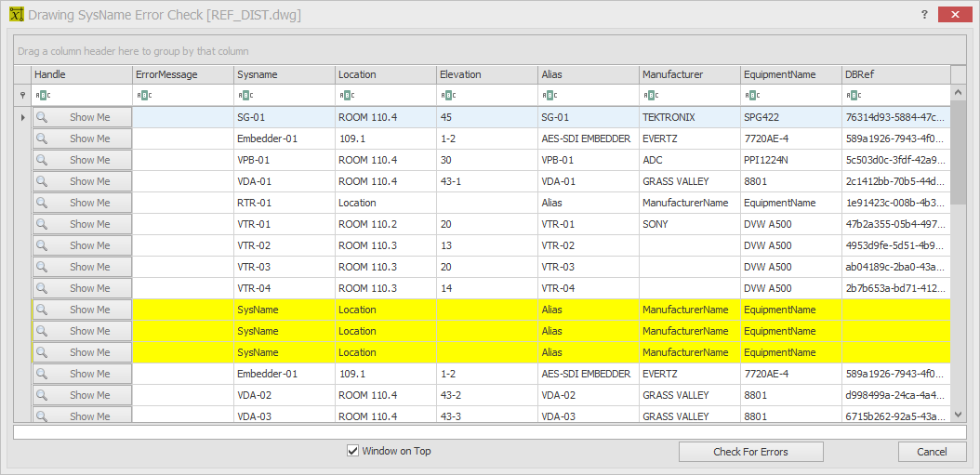Click the ErrorMessage column filter condition icon

click(x=144, y=96)
